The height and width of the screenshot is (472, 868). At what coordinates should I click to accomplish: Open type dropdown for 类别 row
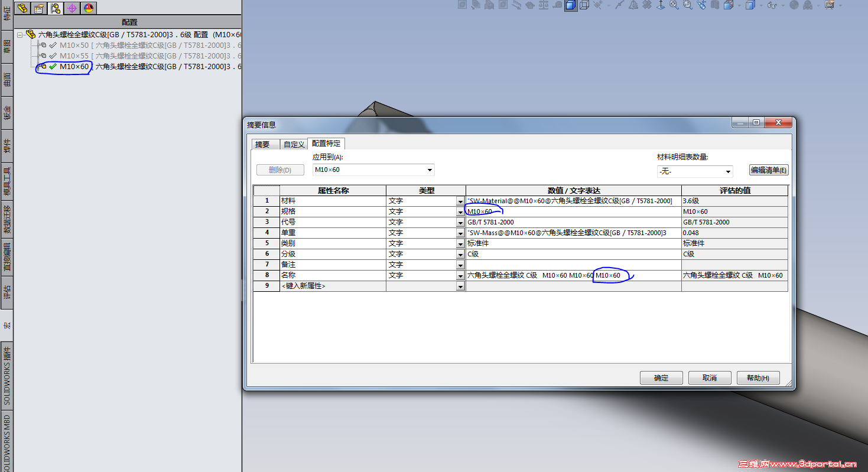click(x=460, y=244)
